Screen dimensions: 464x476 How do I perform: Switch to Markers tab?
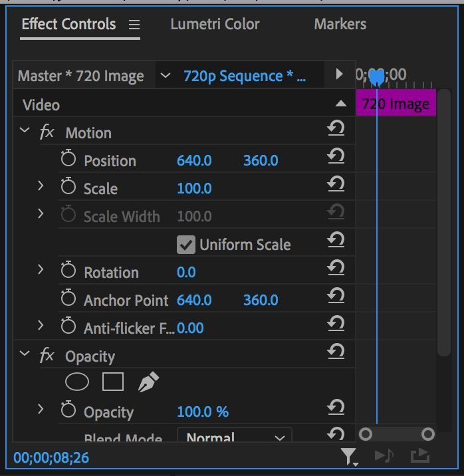click(340, 25)
